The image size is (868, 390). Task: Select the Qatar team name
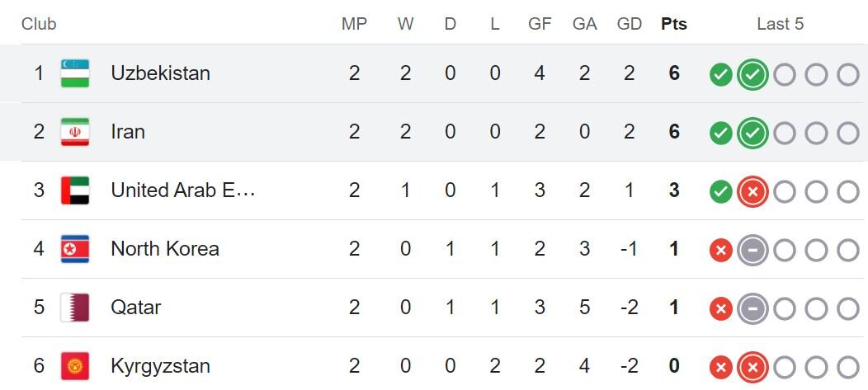point(136,308)
